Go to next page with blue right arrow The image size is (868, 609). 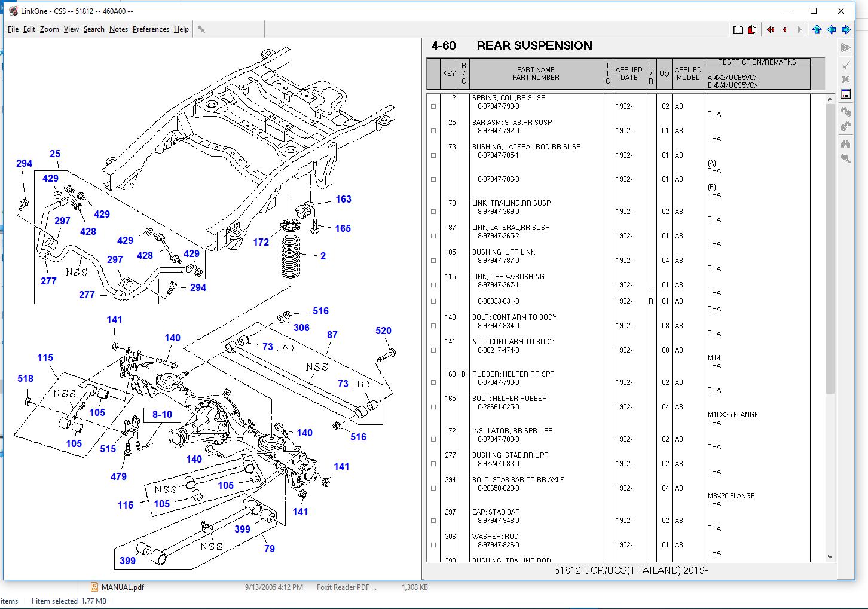pyautogui.click(x=846, y=29)
